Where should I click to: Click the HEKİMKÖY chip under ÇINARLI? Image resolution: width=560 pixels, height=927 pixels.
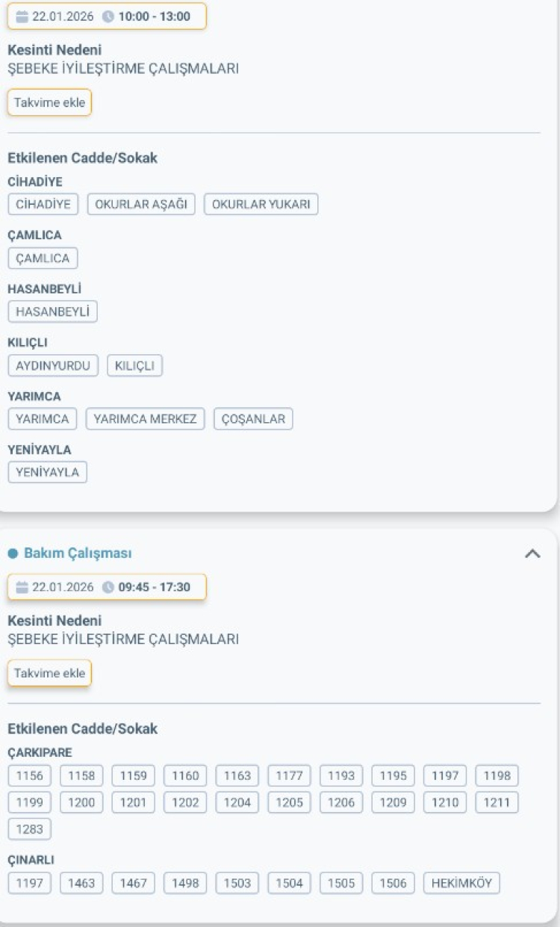461,882
